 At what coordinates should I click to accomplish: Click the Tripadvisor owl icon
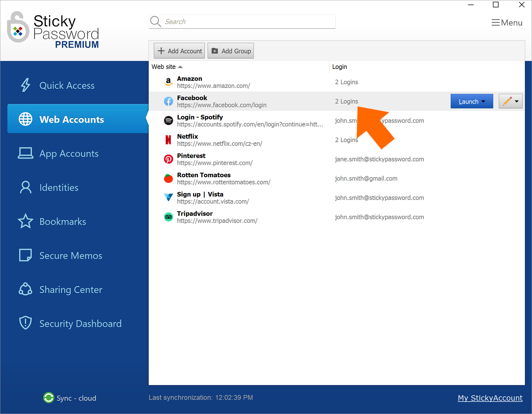[168, 217]
